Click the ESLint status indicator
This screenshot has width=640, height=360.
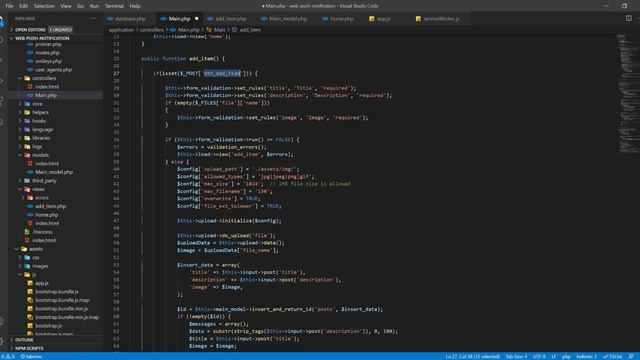(613, 357)
